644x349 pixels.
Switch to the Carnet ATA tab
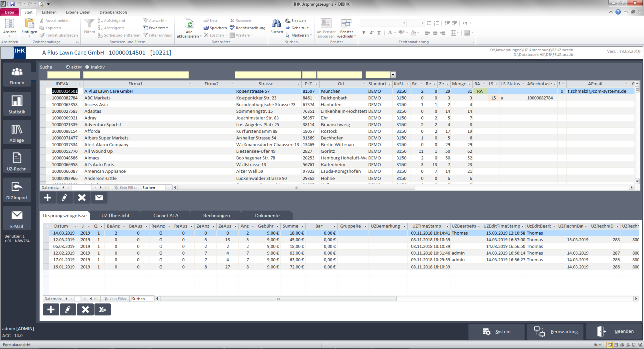[x=166, y=215]
